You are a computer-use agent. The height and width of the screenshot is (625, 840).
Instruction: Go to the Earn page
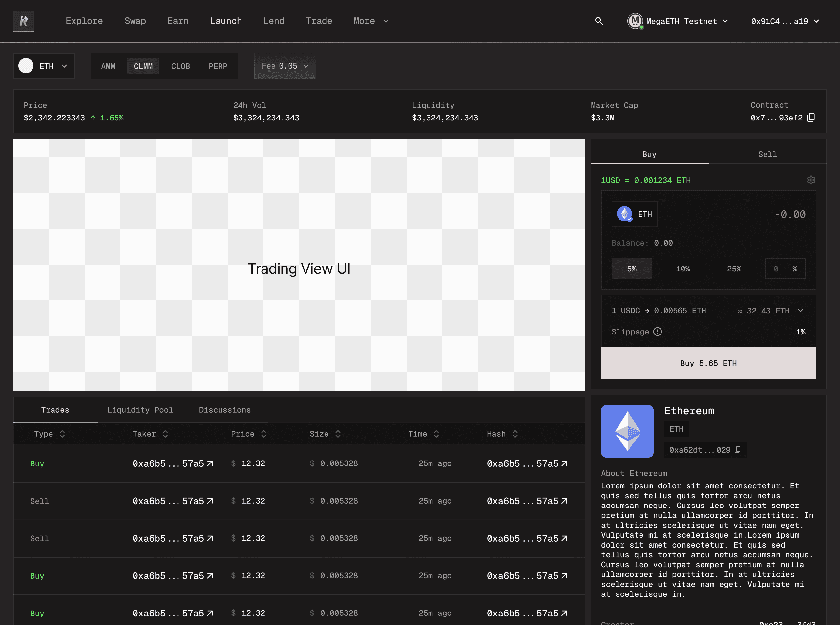click(178, 21)
